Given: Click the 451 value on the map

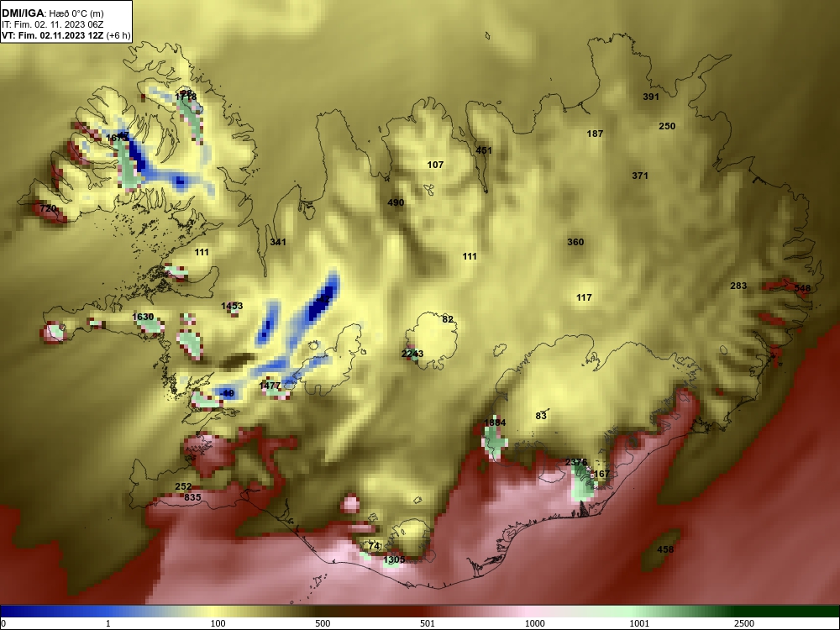Looking at the screenshot, I should (484, 150).
